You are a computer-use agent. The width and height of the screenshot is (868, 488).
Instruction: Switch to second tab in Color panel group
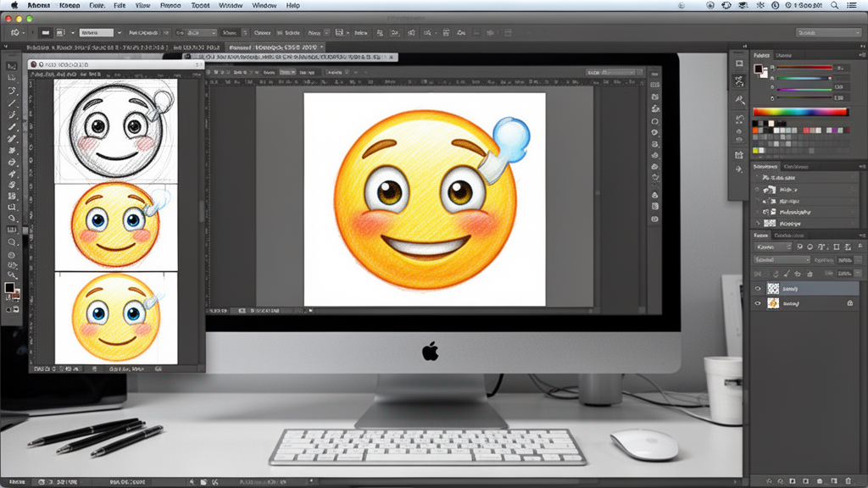point(783,55)
